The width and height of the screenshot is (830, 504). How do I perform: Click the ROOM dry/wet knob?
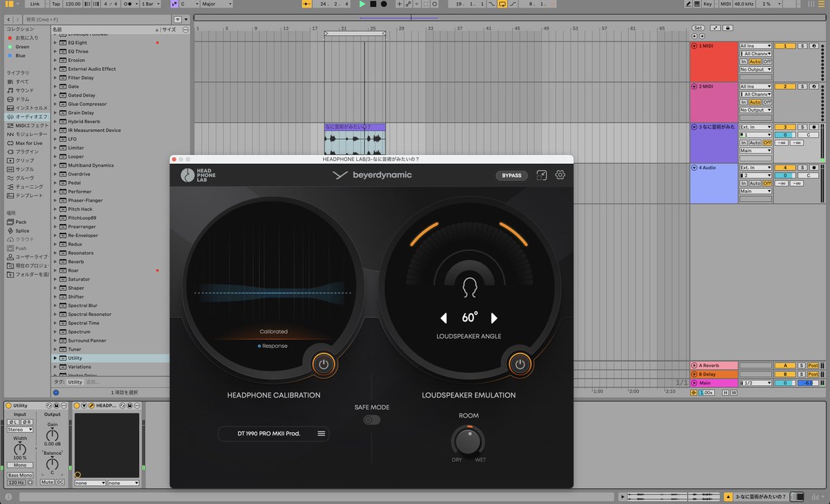click(468, 440)
